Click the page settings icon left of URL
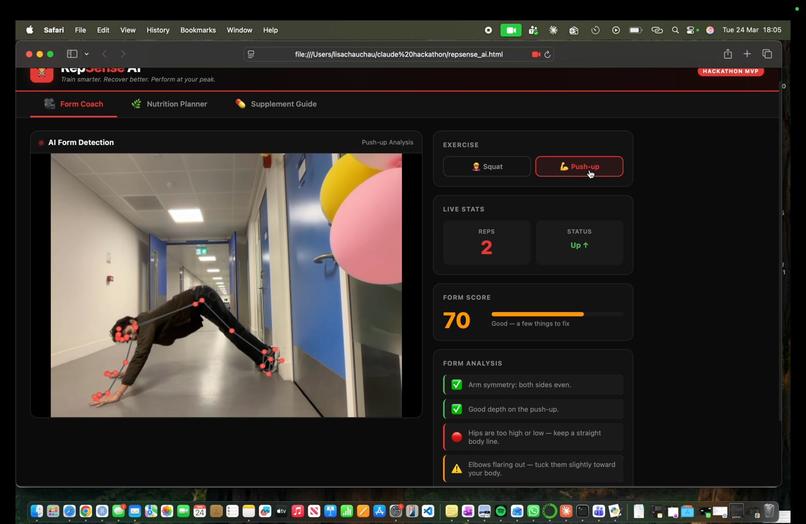 (x=251, y=54)
